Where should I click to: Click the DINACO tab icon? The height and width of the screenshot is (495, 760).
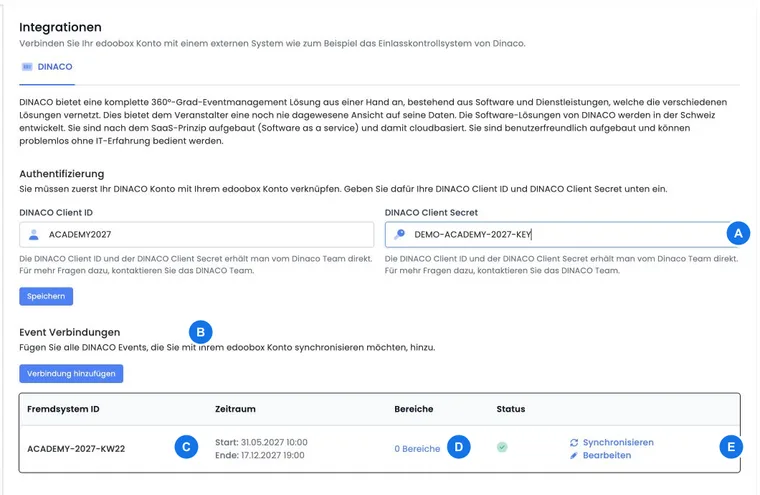(x=27, y=67)
